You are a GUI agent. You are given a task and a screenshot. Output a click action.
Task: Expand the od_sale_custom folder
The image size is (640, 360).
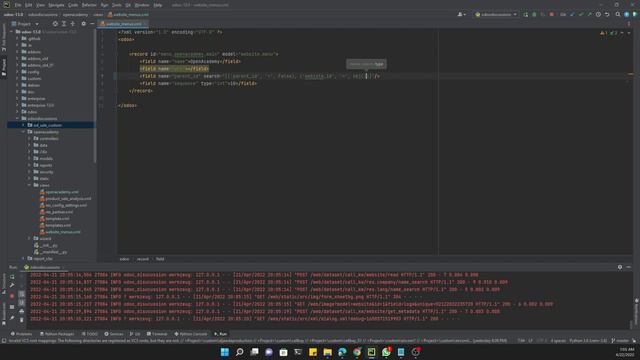click(23, 125)
